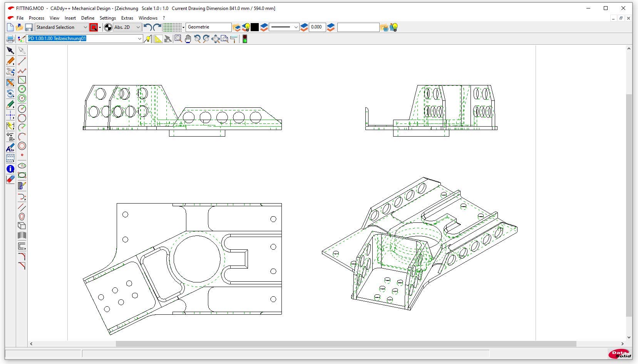Viewport: 638px width, 364px height.
Task: Select the eraser tool in left toolbar
Action: point(10,179)
